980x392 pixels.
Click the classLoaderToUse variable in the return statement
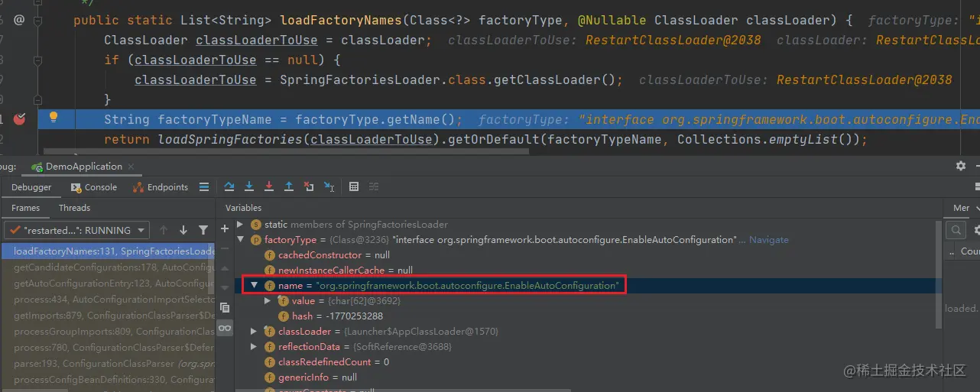tap(371, 139)
